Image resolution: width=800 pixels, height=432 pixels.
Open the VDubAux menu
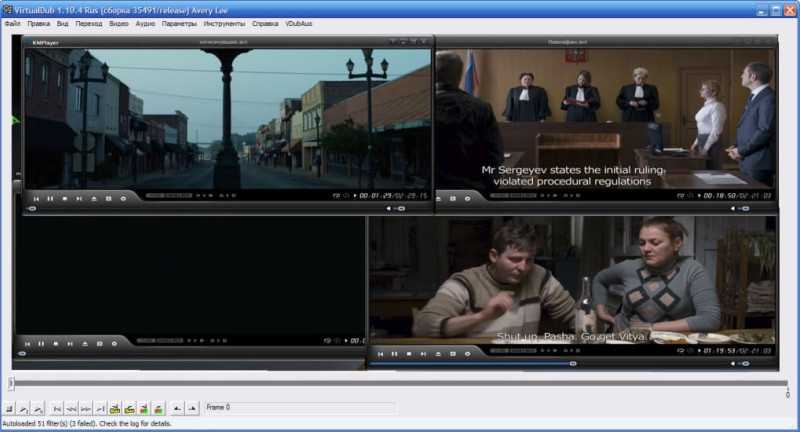pyautogui.click(x=298, y=23)
